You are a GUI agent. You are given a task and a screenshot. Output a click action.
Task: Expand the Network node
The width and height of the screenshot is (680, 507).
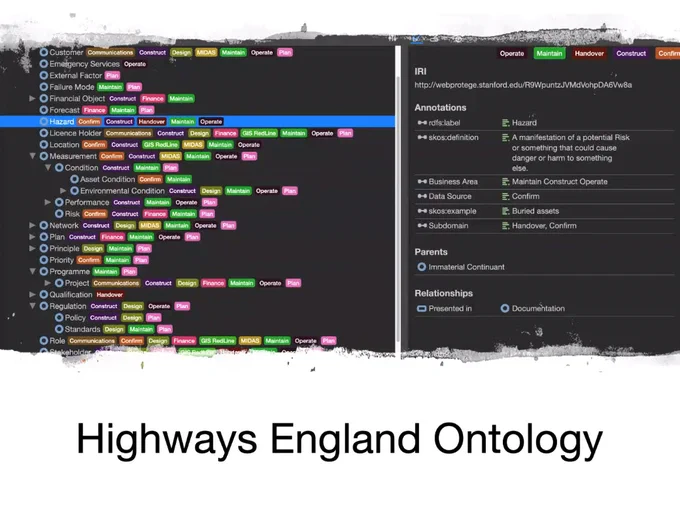(x=32, y=225)
